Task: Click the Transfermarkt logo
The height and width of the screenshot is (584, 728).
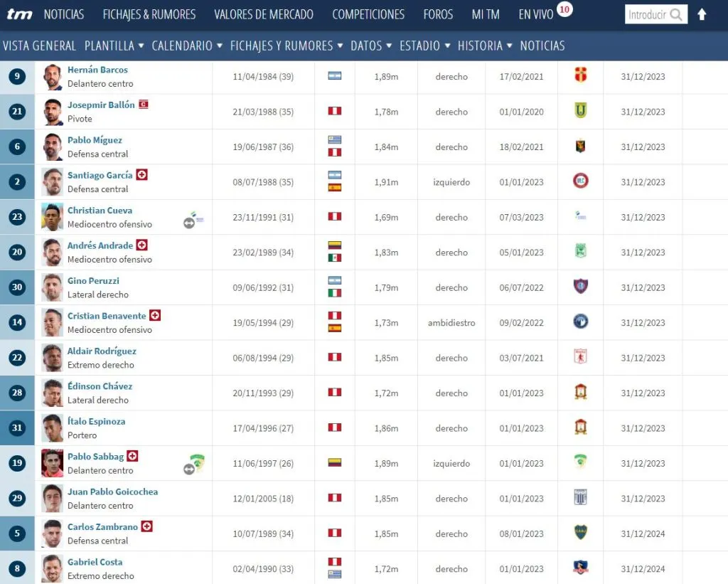Action: [18, 14]
